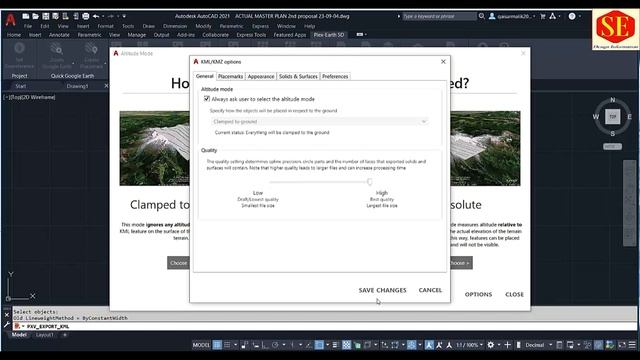Click the Zoom Google Earth ribbon icon
The width and height of the screenshot is (640, 360).
click(x=56, y=49)
